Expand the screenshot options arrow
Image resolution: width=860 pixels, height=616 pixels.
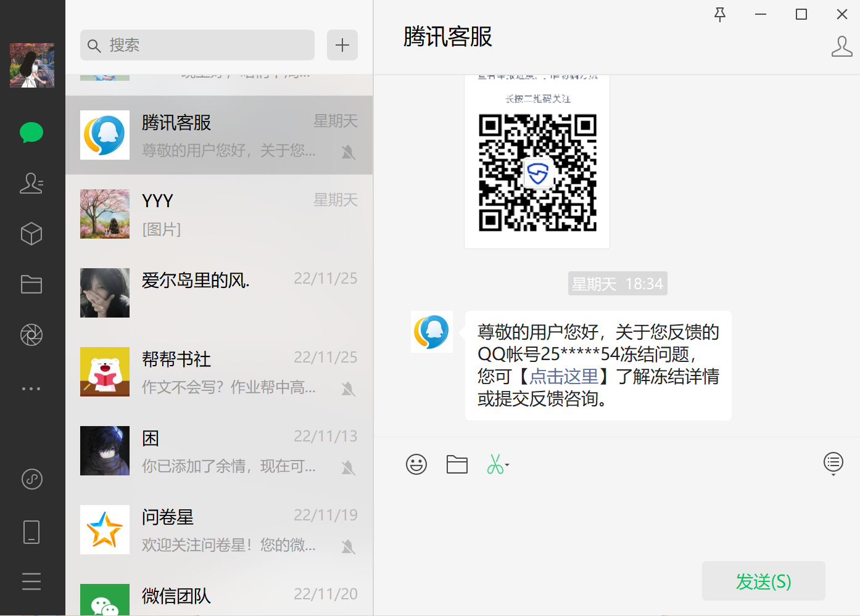point(507,465)
